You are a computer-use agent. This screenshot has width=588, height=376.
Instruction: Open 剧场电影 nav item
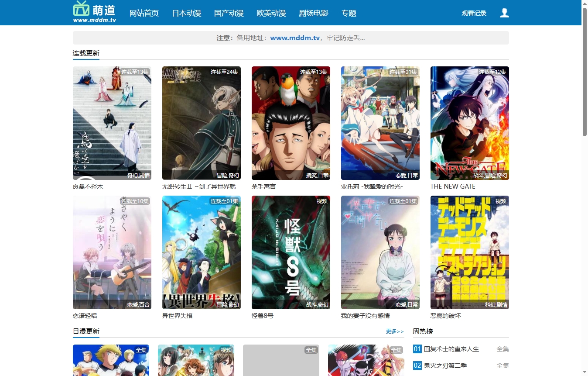tap(313, 13)
